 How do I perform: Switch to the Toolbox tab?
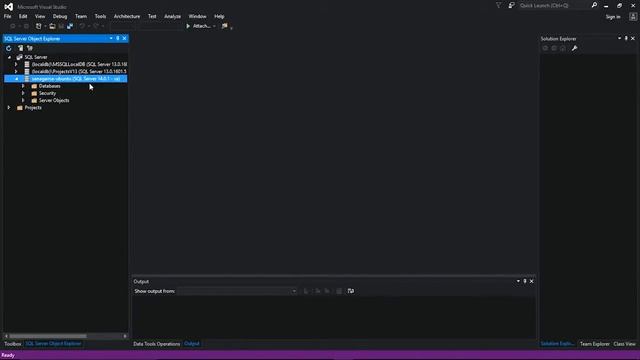12,344
